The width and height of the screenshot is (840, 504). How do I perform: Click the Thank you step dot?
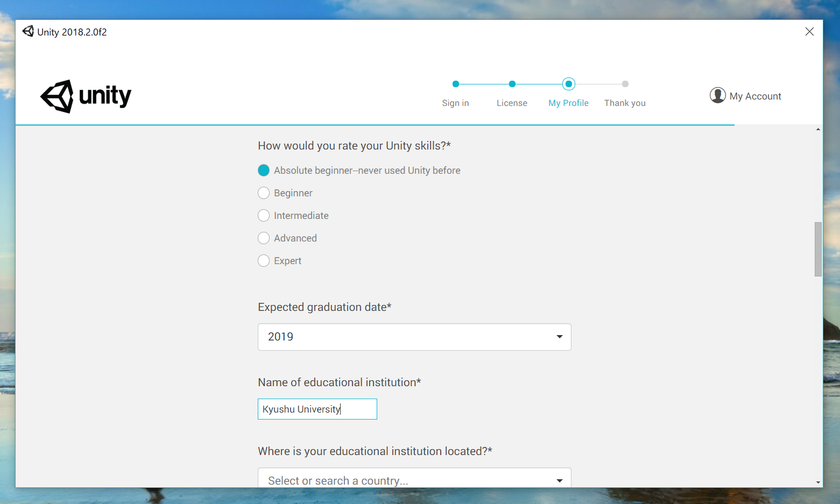pos(625,84)
